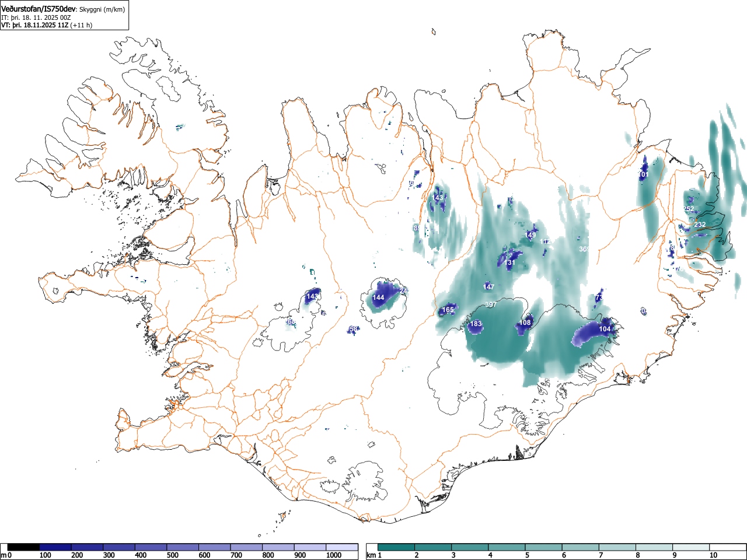Viewport: 747px width, 560px height.
Task: Click the 101 value in the northeast
Action: pos(644,174)
